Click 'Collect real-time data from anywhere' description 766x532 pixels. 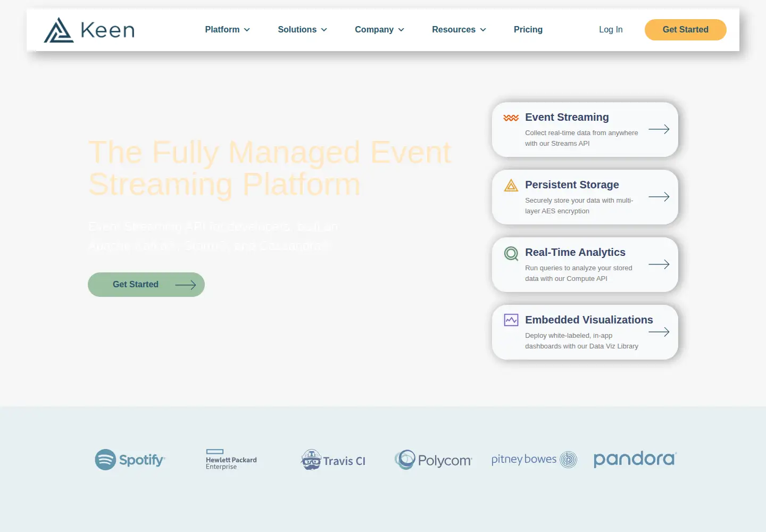click(x=581, y=138)
